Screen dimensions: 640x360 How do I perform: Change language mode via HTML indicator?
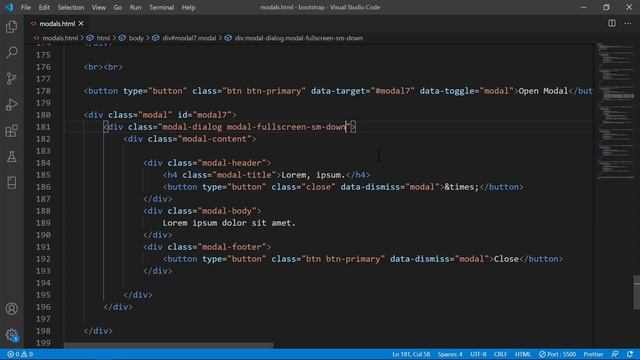(x=523, y=354)
